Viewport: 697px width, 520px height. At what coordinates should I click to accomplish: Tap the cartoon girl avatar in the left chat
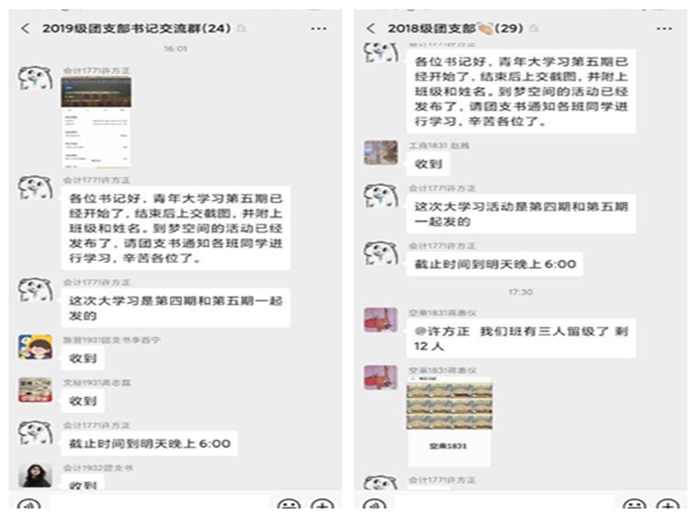(x=35, y=347)
